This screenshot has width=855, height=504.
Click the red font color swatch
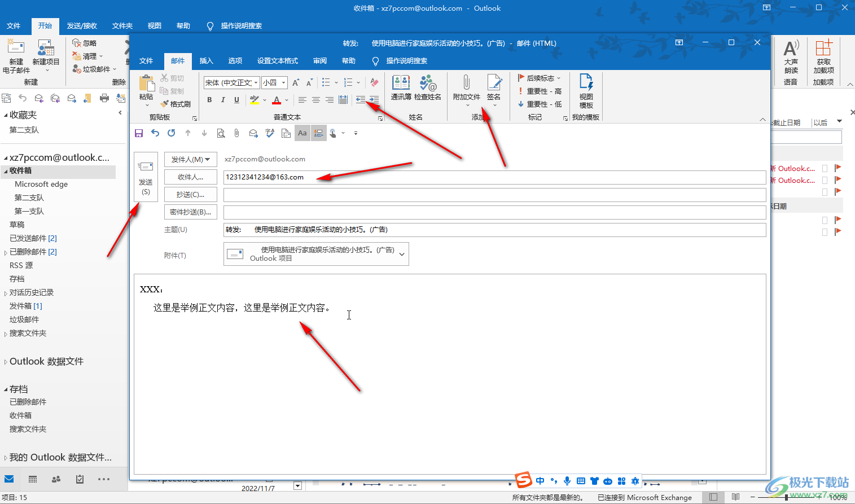277,100
